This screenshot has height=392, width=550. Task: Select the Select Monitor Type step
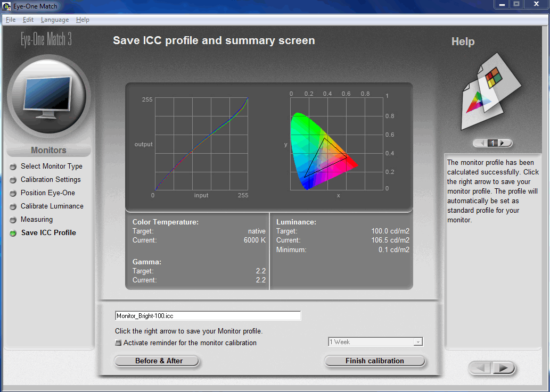52,166
